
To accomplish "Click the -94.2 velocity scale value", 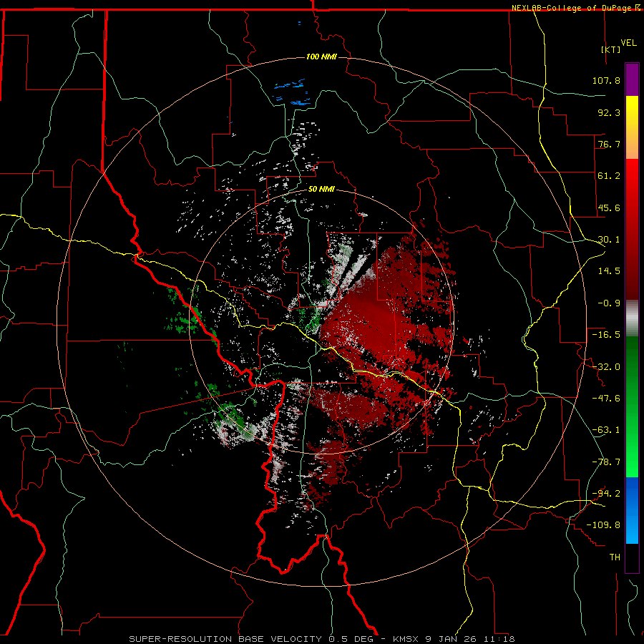I will (606, 493).
